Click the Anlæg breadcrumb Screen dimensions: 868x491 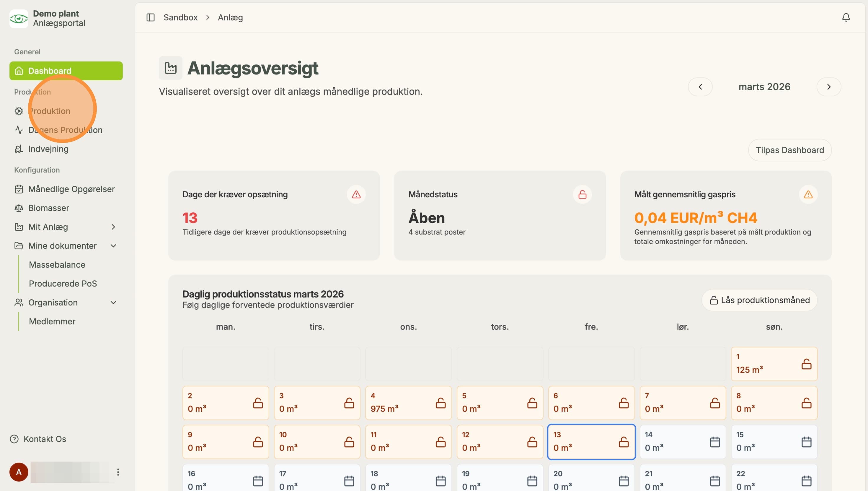coord(230,17)
